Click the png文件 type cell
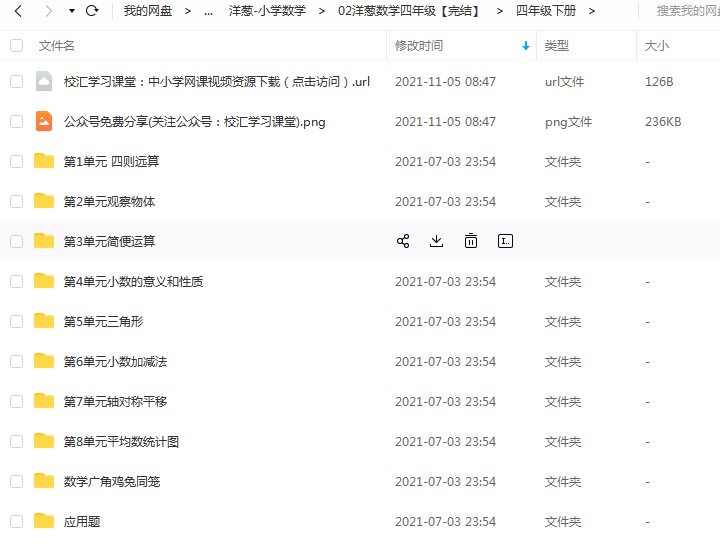 (568, 122)
